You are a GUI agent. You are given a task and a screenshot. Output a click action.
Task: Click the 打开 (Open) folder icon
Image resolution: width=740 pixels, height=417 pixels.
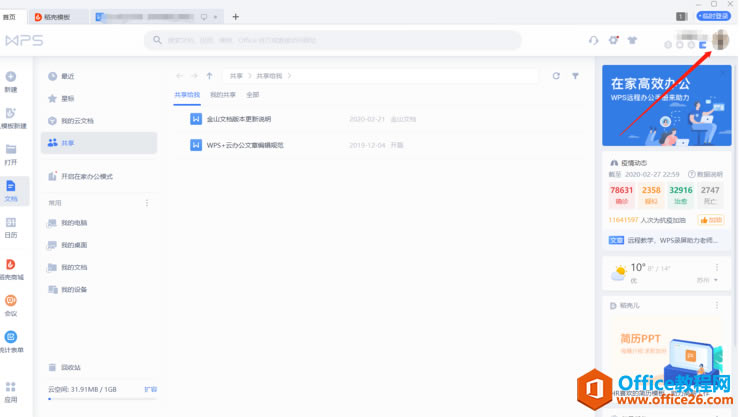coord(11,150)
